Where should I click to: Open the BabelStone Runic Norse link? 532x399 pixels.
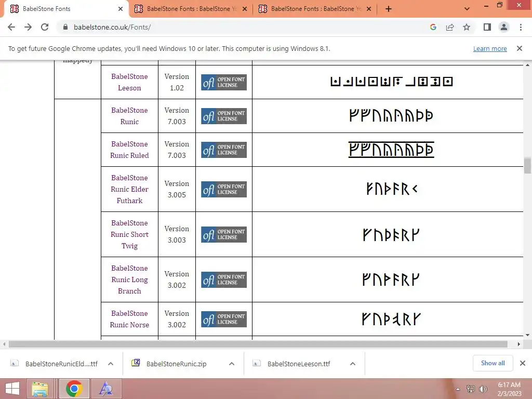point(129,319)
